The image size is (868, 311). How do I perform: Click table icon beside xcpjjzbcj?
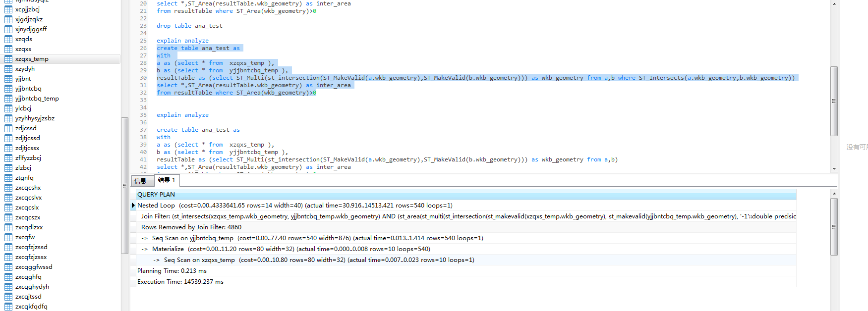8,9
